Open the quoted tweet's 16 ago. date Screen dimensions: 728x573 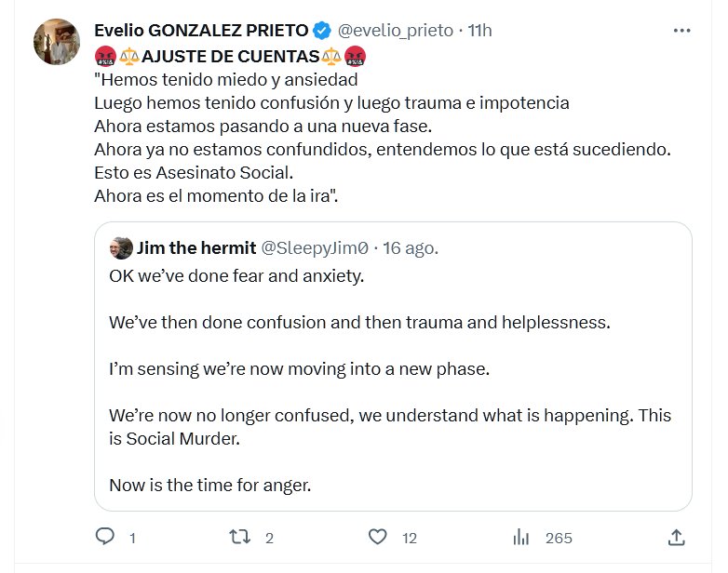pos(411,248)
